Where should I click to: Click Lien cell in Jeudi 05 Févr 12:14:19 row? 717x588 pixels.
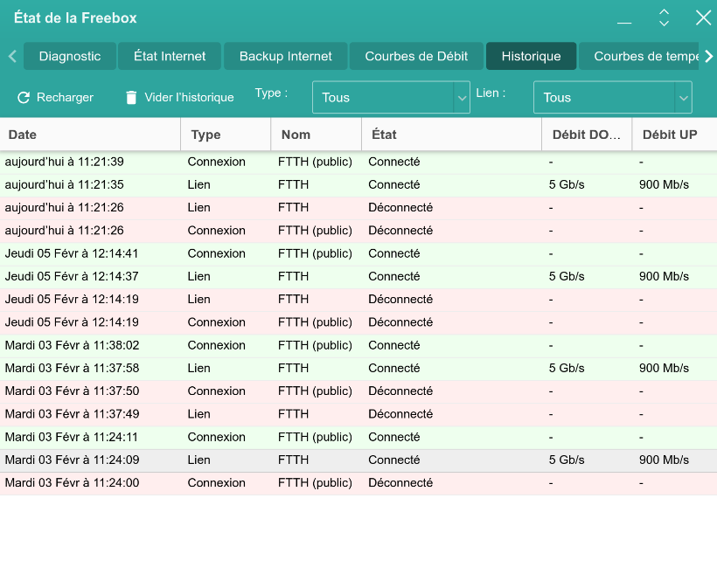coord(198,300)
